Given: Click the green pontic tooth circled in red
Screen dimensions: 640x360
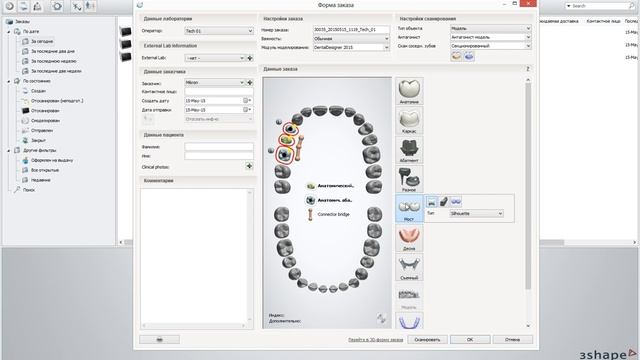Looking at the screenshot, I should (287, 140).
